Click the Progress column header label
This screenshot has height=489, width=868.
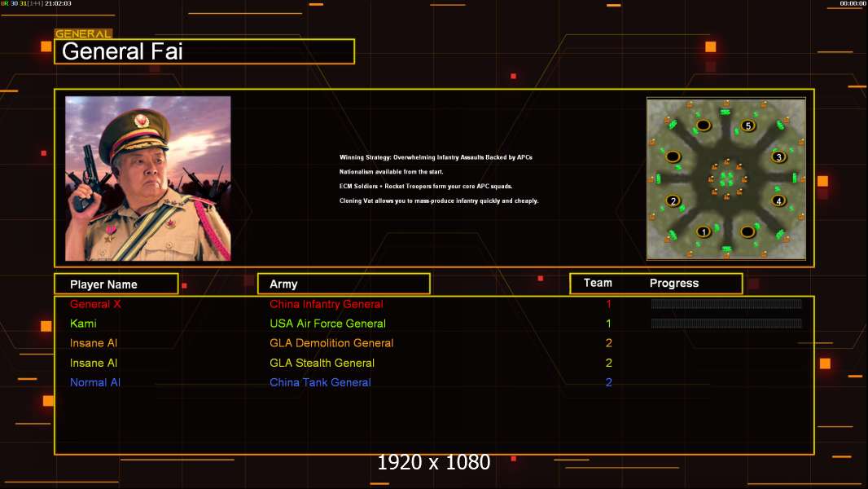tap(673, 284)
